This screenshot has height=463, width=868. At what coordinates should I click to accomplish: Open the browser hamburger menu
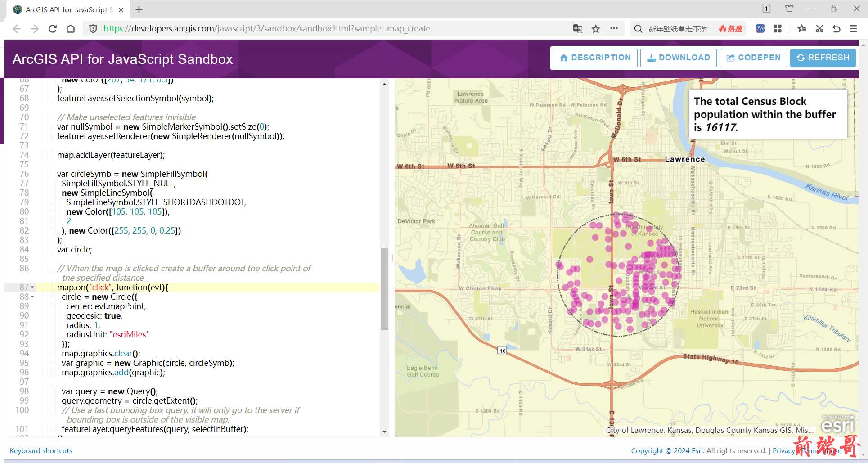coord(853,29)
